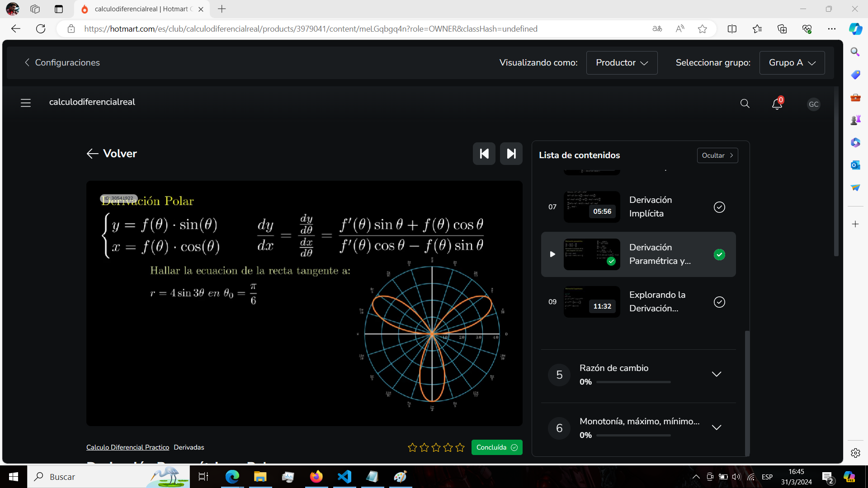Open File Explorer from taskbar
Viewport: 868px width, 488px height.
[x=260, y=477]
